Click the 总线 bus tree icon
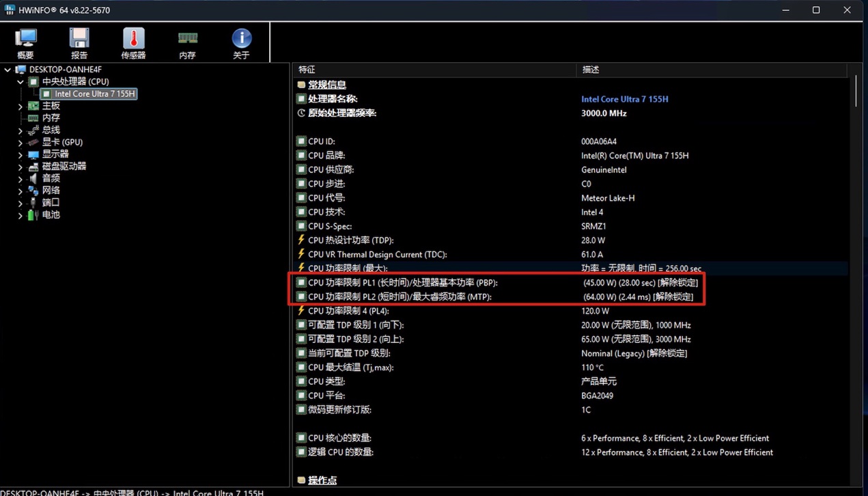Screen dimensions: 868x496 coord(33,130)
